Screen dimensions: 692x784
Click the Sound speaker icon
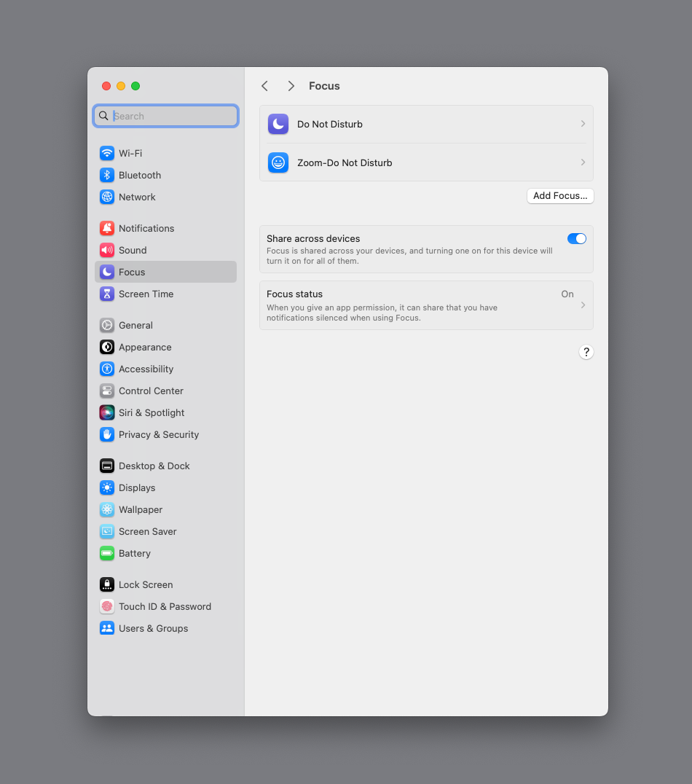coord(107,250)
